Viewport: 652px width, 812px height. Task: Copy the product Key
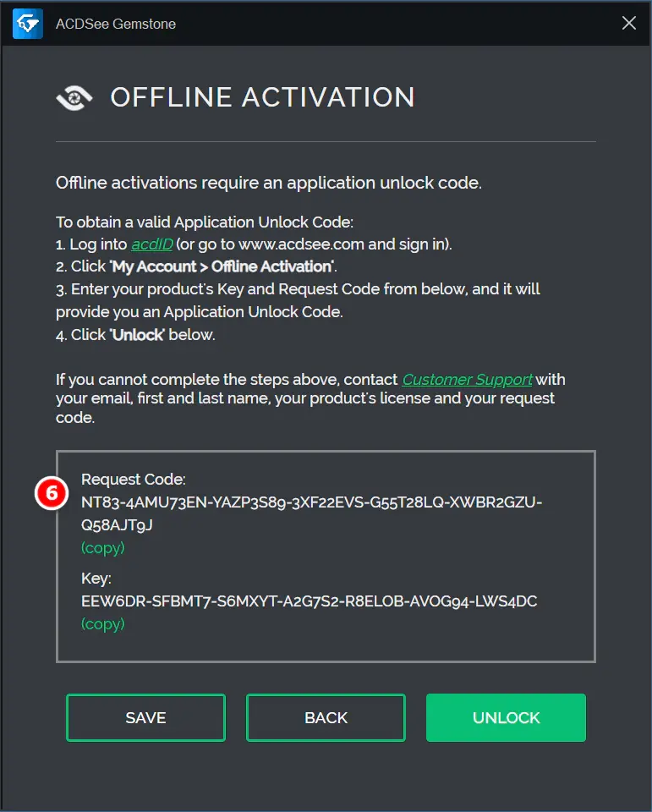pos(102,623)
